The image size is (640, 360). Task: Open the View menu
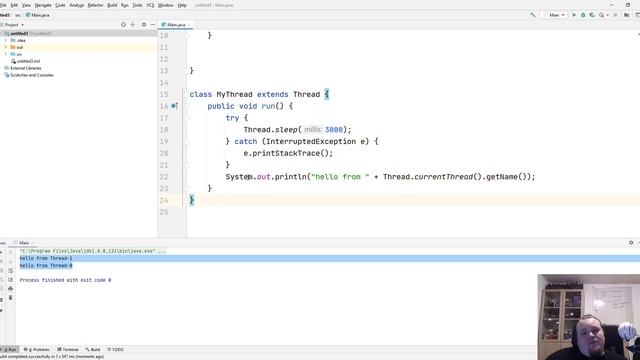pos(26,5)
